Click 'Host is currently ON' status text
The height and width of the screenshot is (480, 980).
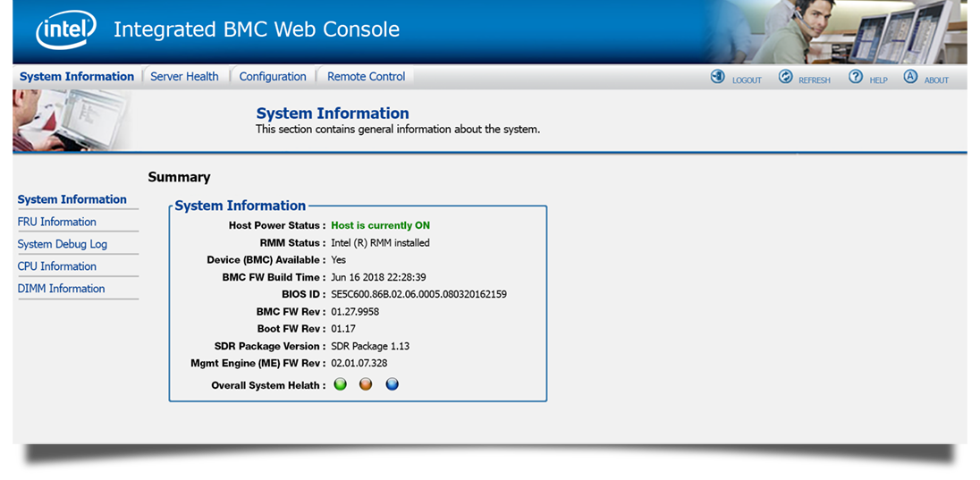tap(381, 225)
